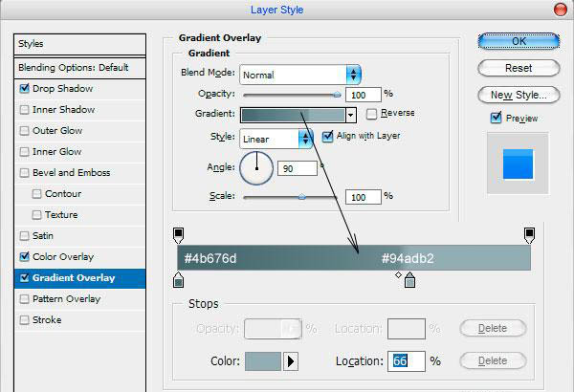Screen dimensions: 574x392
Task: Click the OK button
Action: pos(519,41)
